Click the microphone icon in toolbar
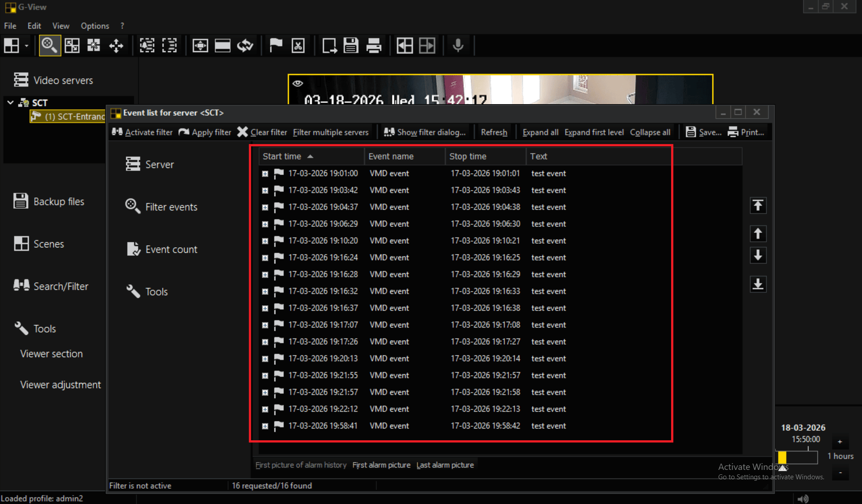This screenshot has height=504, width=862. pos(458,45)
